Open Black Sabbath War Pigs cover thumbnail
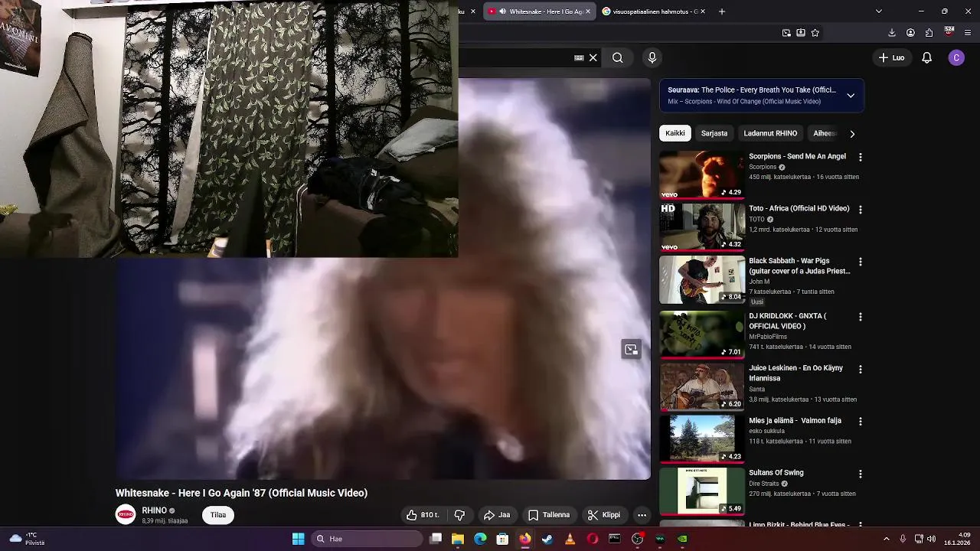This screenshot has height=551, width=980. pyautogui.click(x=702, y=279)
